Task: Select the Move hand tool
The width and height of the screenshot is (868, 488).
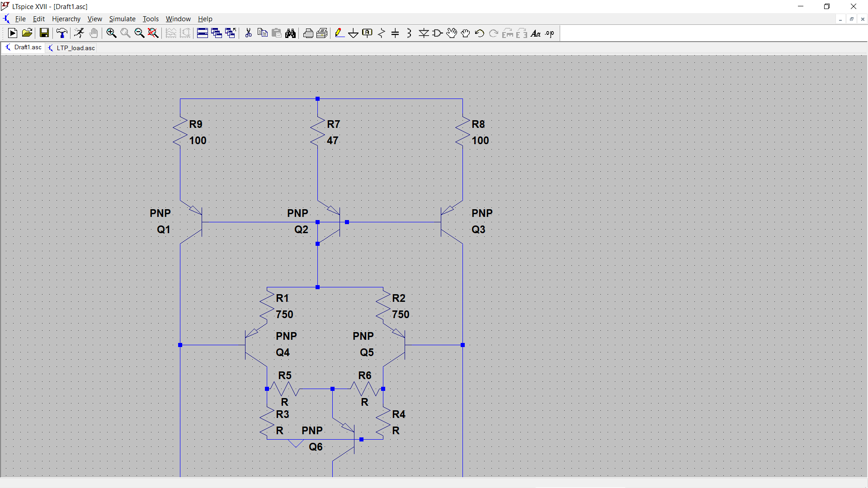Action: point(452,33)
